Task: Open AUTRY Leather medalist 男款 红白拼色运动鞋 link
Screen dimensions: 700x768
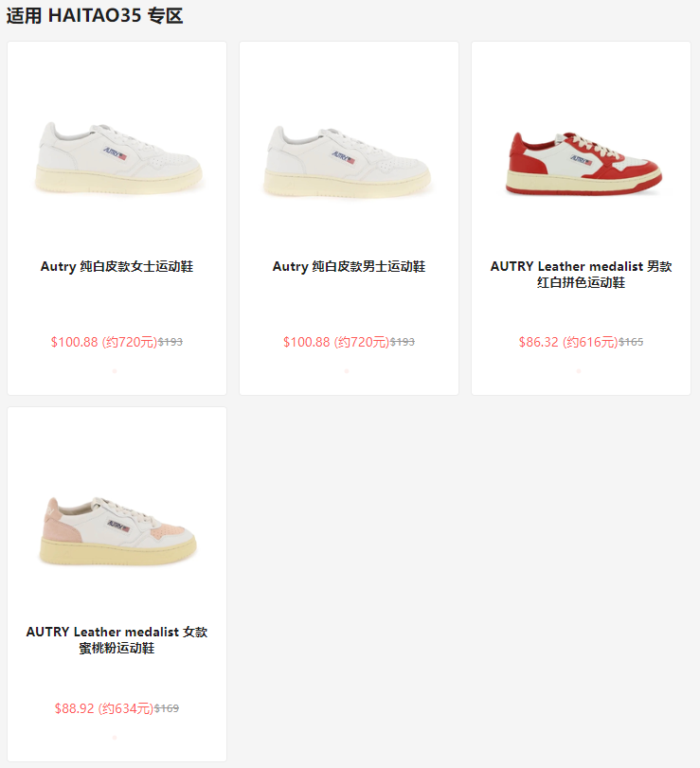Action: [581, 275]
